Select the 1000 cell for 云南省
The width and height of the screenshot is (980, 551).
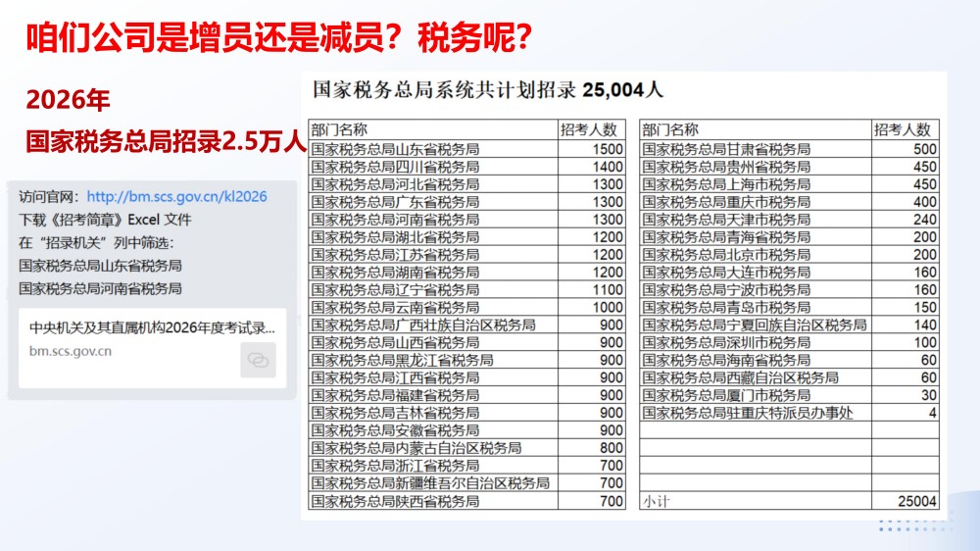pyautogui.click(x=592, y=307)
